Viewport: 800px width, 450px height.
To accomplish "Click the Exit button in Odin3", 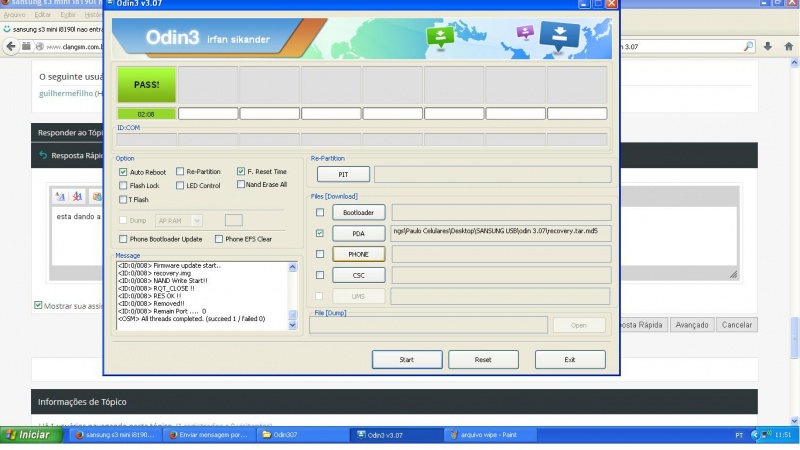I will coord(570,360).
